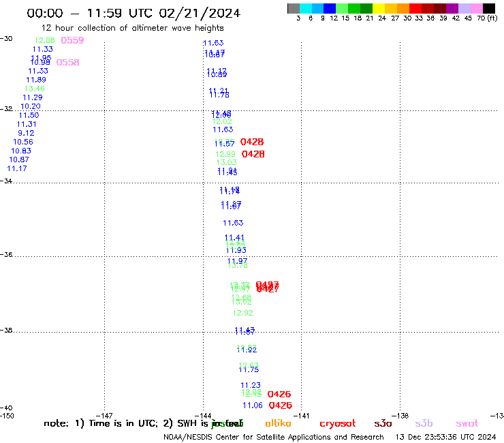Select the pink swatch in the color scale
This screenshot has height=443, width=504.
tap(477, 8)
